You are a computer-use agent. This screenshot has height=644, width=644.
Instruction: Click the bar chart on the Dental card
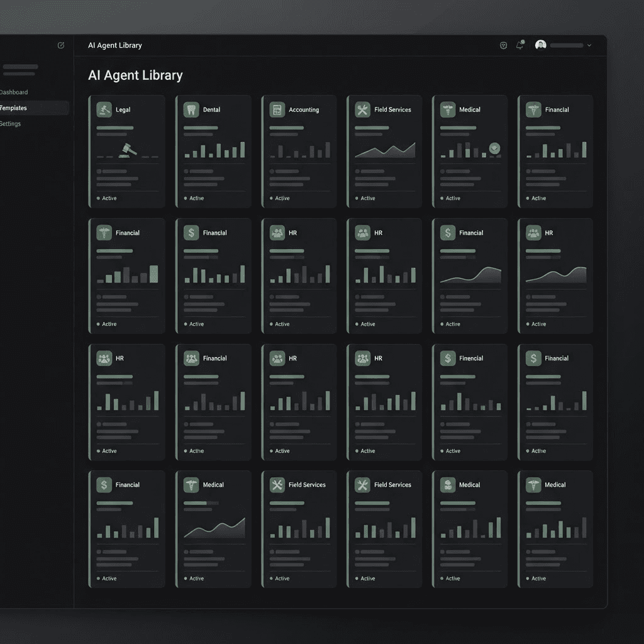[x=214, y=150]
